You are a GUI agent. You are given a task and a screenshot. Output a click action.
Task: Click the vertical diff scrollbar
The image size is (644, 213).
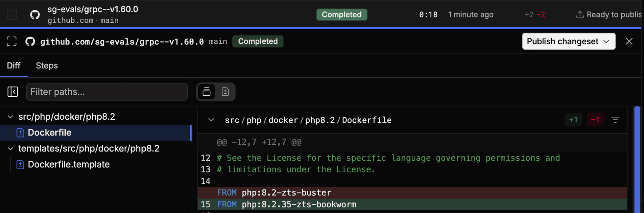pyautogui.click(x=637, y=160)
